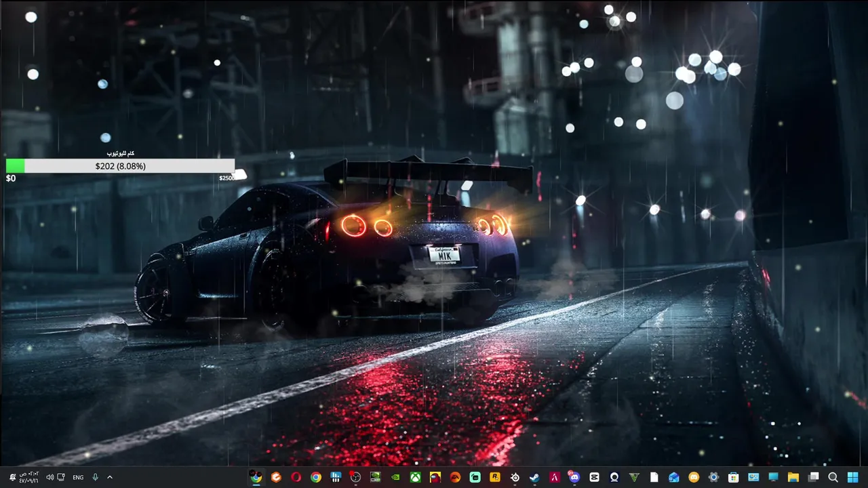868x488 pixels.
Task: Open Windows Settings gear
Action: pyautogui.click(x=713, y=477)
